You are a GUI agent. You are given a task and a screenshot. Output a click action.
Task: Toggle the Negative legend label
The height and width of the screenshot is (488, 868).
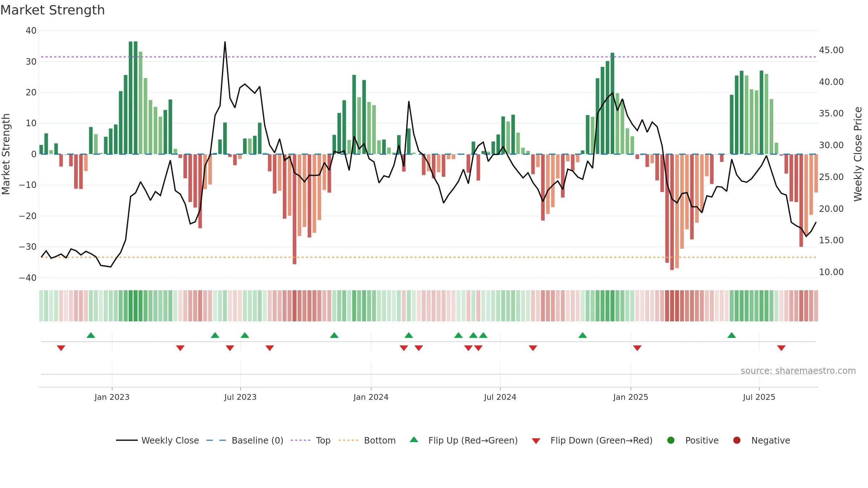(771, 440)
